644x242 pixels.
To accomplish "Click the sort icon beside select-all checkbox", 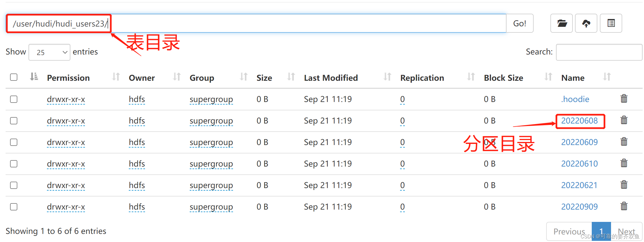I will click(x=34, y=77).
